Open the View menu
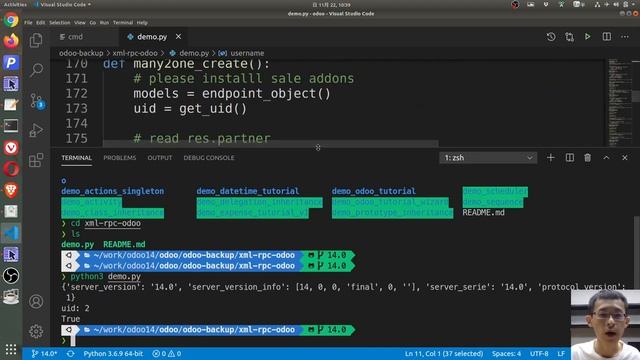The height and width of the screenshot is (360, 640). pyautogui.click(x=80, y=23)
